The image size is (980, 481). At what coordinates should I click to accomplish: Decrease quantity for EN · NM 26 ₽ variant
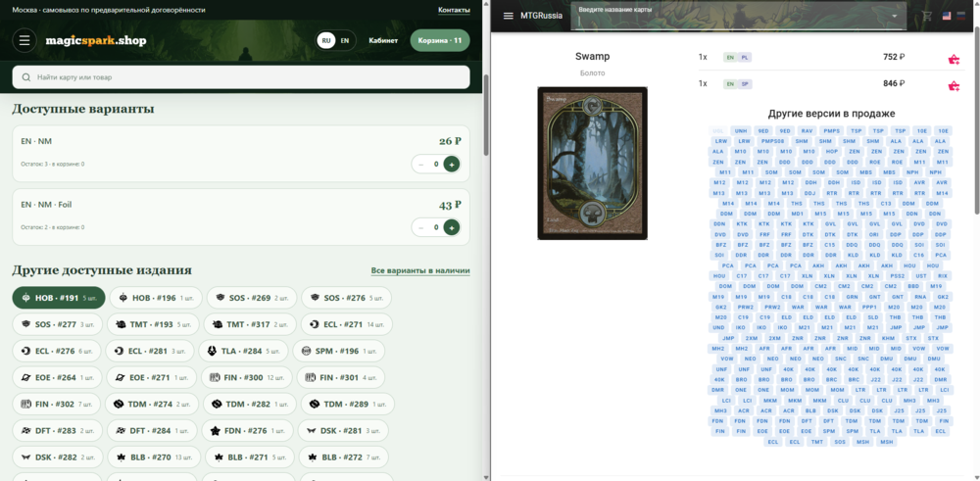420,165
